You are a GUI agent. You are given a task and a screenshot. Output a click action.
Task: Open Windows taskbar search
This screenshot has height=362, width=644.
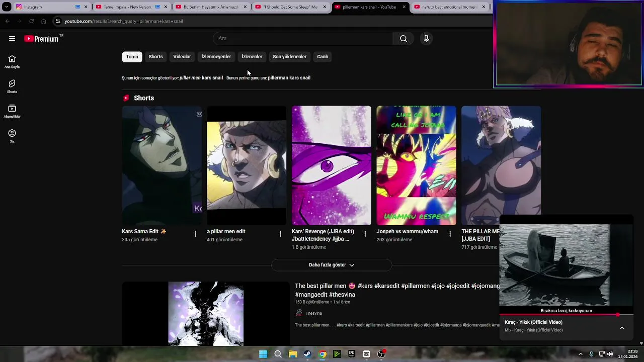pos(278,354)
